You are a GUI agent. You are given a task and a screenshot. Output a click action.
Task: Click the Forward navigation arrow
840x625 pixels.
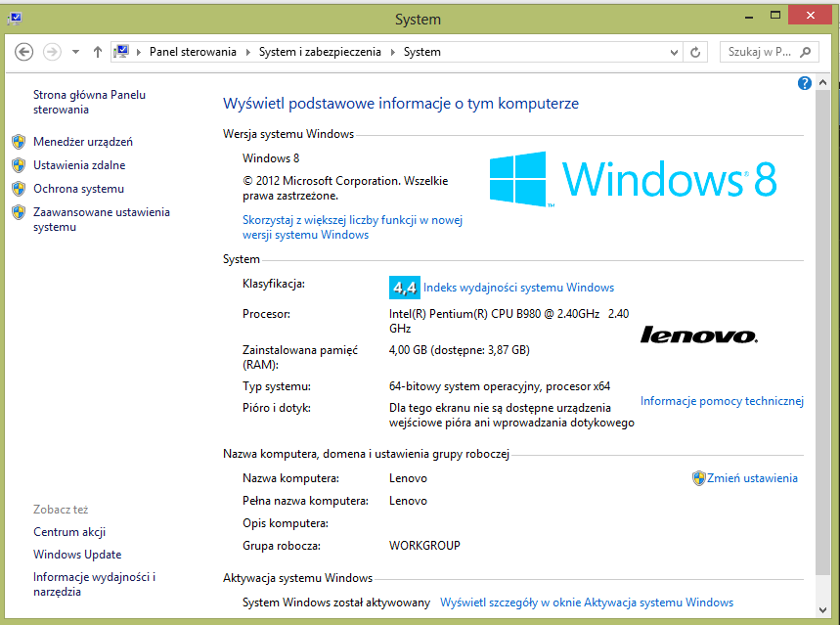pyautogui.click(x=52, y=52)
